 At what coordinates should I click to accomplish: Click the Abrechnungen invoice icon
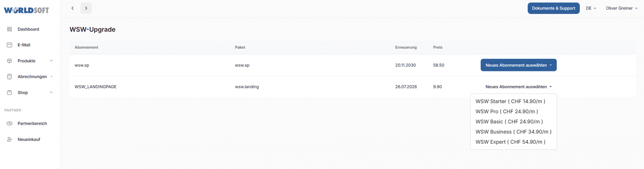click(x=9, y=77)
